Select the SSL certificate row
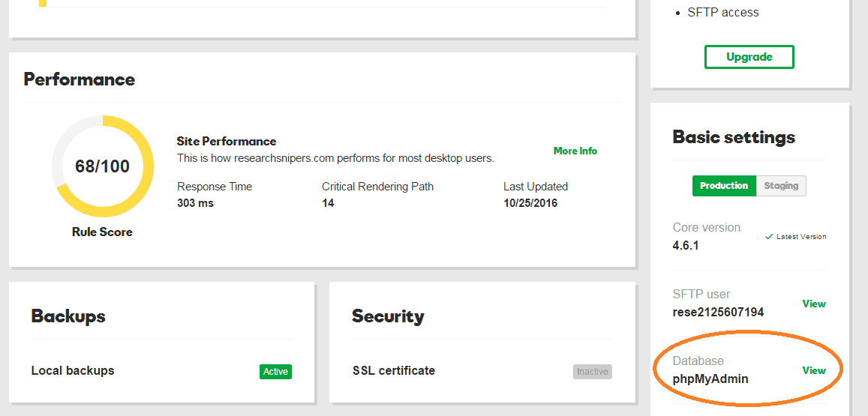 394,370
